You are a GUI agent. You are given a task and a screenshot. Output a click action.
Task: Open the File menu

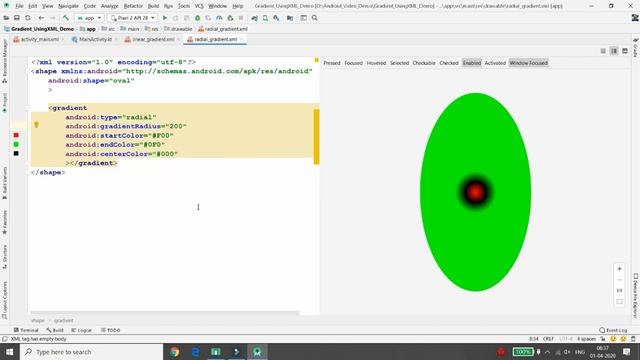[19, 6]
